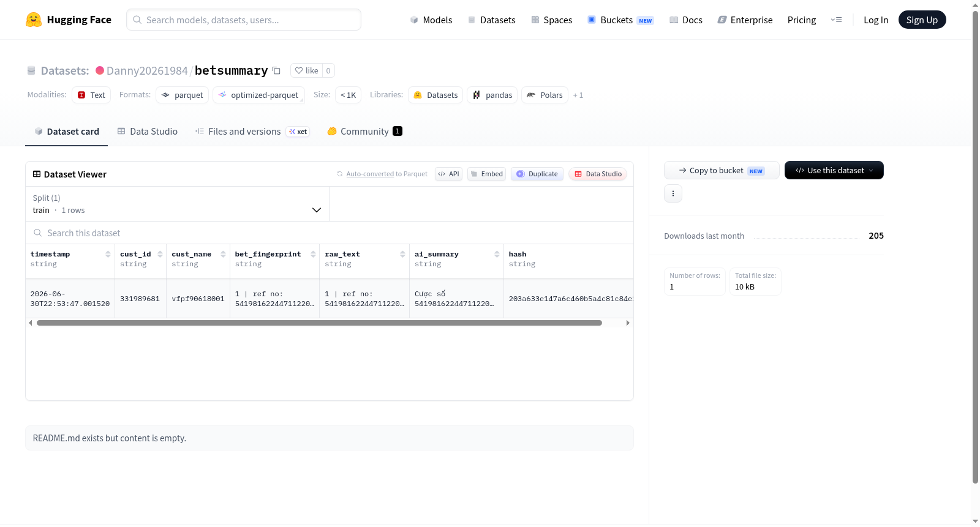Sort the cust_name column
Screen dimensions: 980x527
point(223,254)
